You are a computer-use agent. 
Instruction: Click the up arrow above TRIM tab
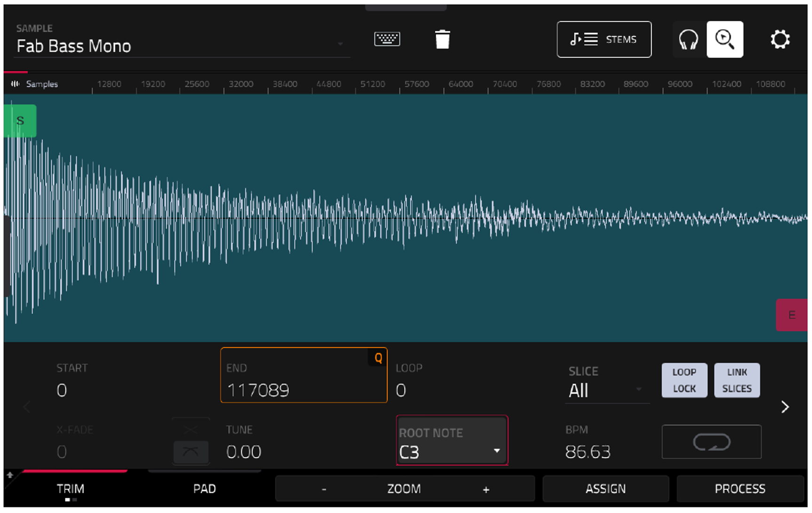pyautogui.click(x=10, y=475)
